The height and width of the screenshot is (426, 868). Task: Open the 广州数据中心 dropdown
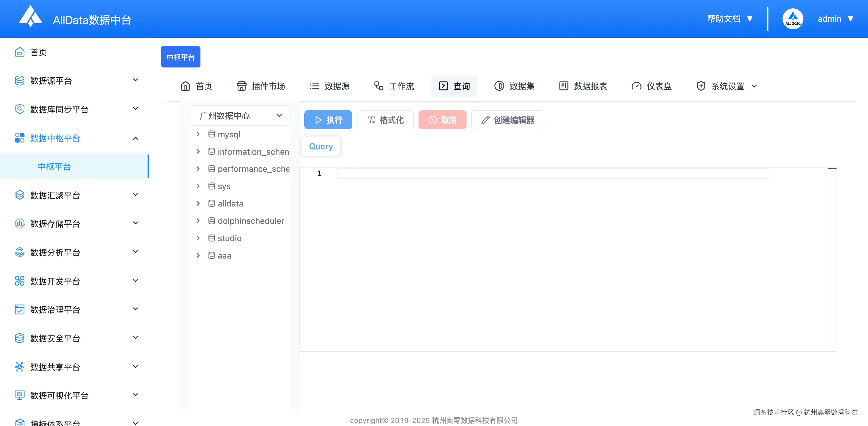pos(240,116)
